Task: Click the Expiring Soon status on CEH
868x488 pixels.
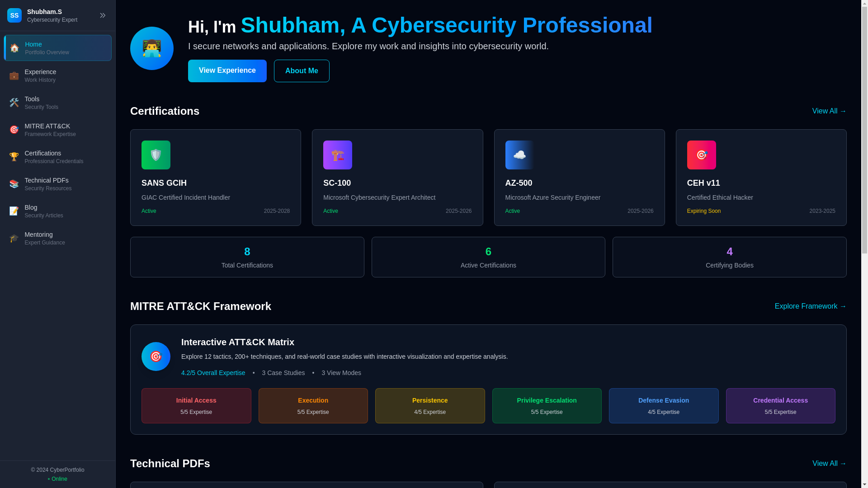Action: (x=704, y=211)
